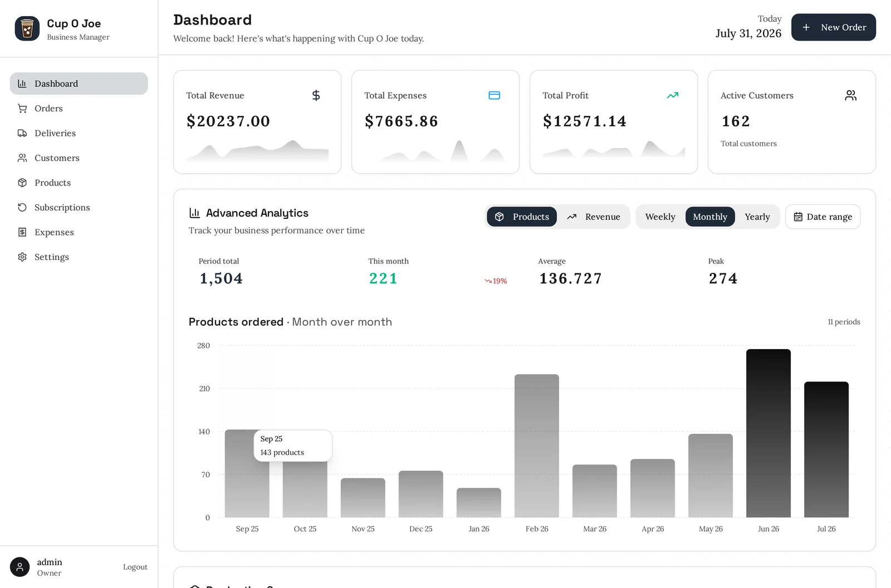Click the 11 periods label
This screenshot has width=891, height=588.
point(844,322)
